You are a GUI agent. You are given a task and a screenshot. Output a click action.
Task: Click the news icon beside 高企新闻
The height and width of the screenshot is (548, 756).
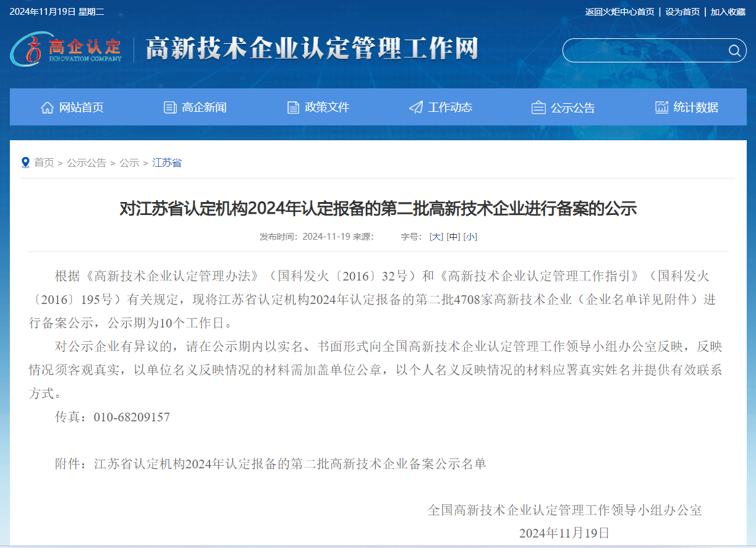click(x=170, y=107)
